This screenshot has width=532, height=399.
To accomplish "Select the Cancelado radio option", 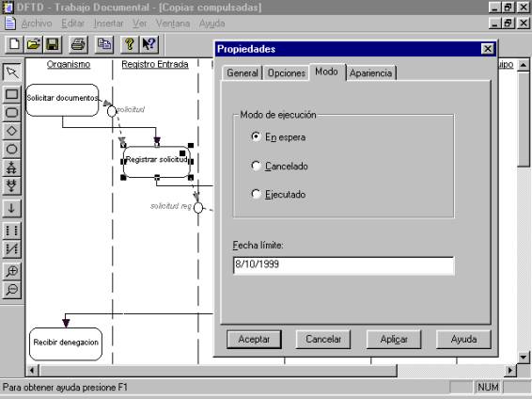I will pos(256,166).
